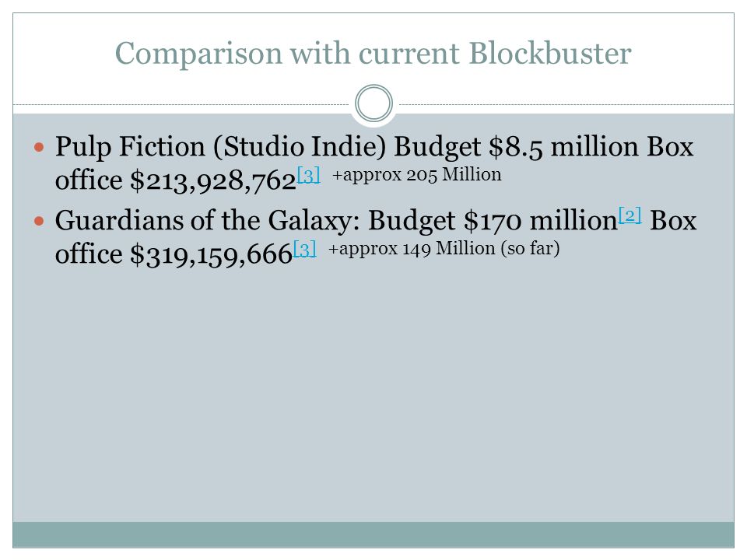Click the $213,928,762 box office figure
The height and width of the screenshot is (560, 747).
pos(213,181)
